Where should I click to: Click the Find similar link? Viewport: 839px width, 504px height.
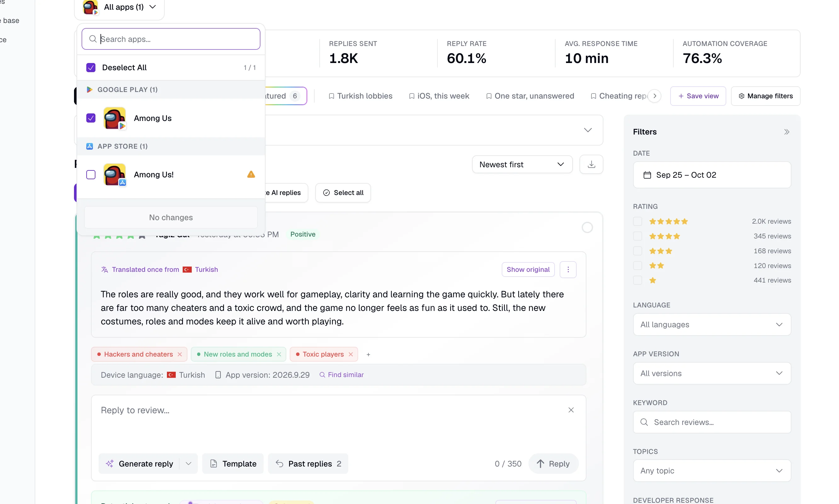tap(341, 375)
